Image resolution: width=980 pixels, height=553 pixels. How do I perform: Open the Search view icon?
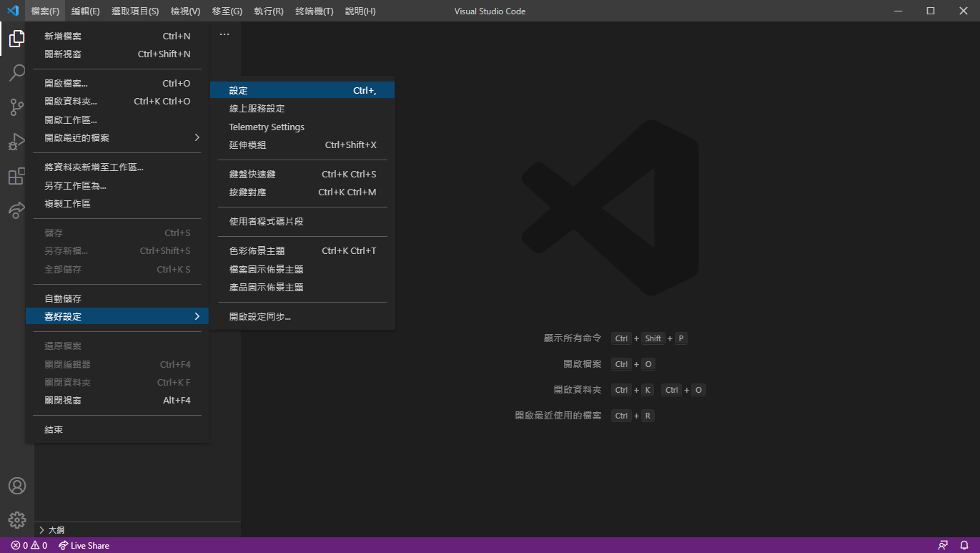16,73
